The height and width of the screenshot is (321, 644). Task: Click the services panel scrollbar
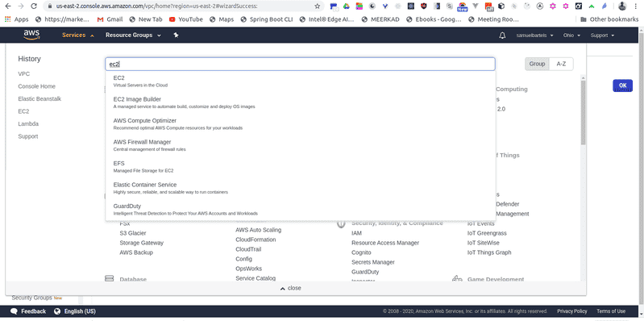[584, 112]
